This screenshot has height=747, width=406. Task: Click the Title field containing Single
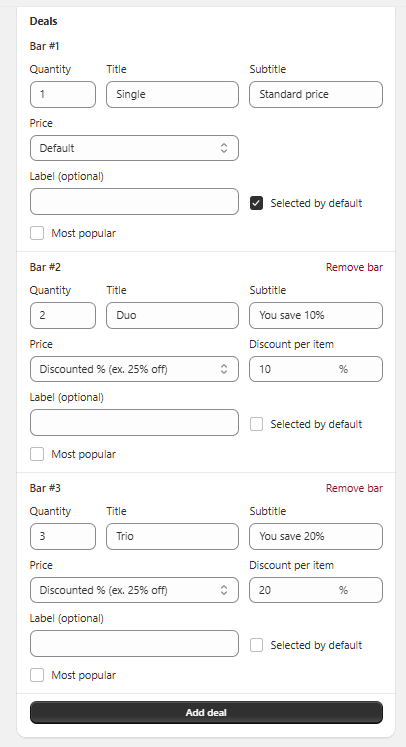coord(173,94)
